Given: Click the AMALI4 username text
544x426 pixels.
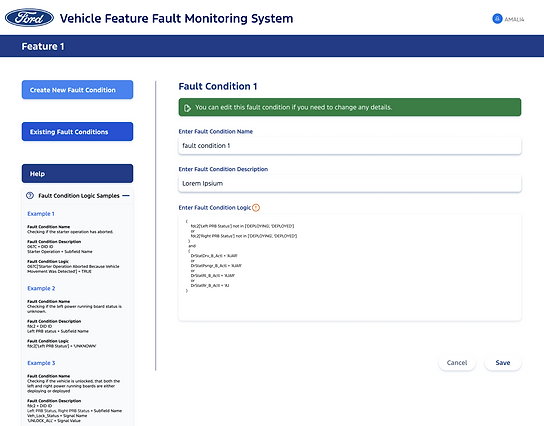Looking at the screenshot, I should pos(514,19).
